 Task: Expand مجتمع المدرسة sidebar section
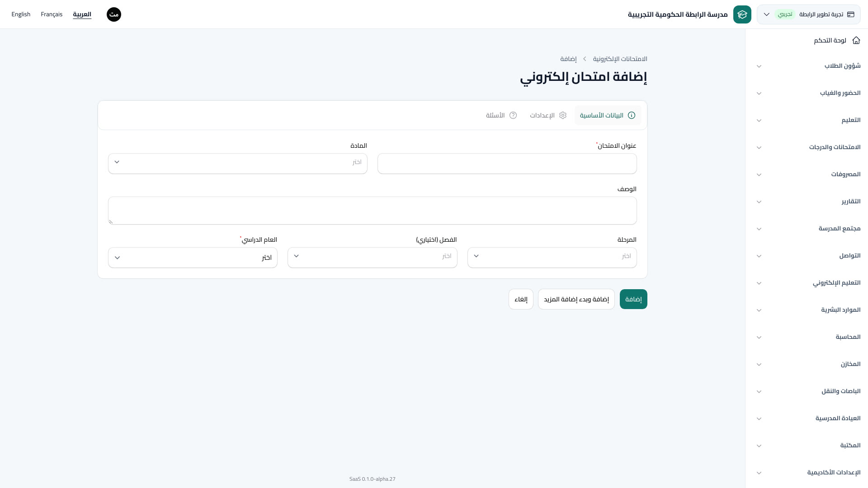point(808,229)
